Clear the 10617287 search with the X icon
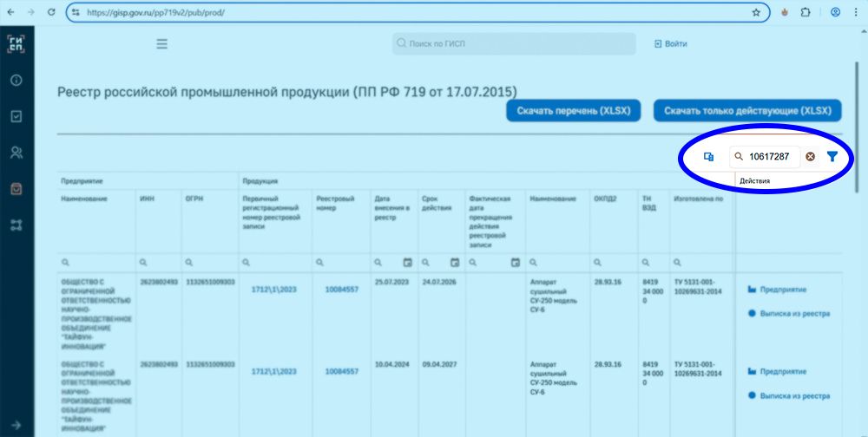This screenshot has width=868, height=437. click(810, 157)
